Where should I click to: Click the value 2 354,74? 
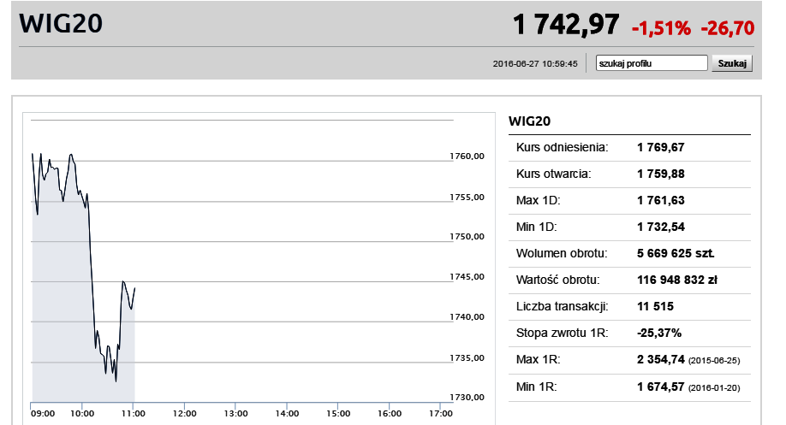pyautogui.click(x=661, y=360)
